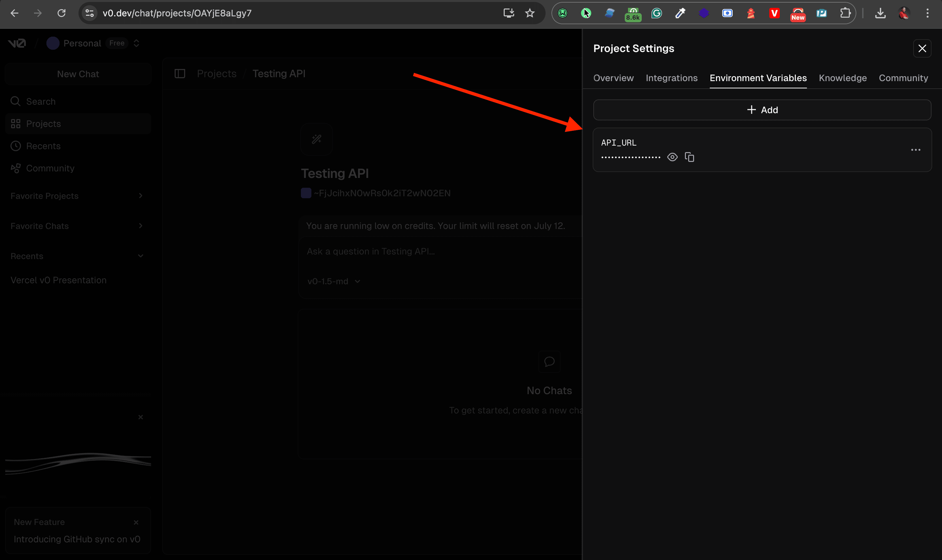Select the Environment Variables tab

coord(758,78)
